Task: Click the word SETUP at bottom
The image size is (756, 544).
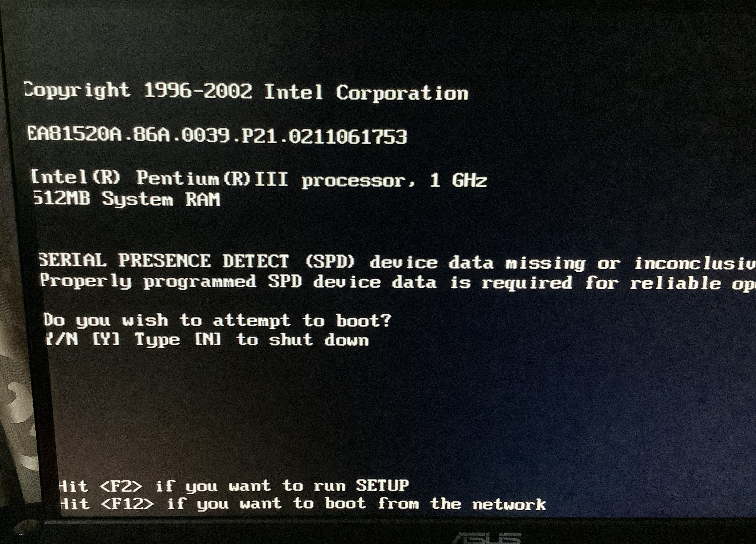Action: [382, 485]
